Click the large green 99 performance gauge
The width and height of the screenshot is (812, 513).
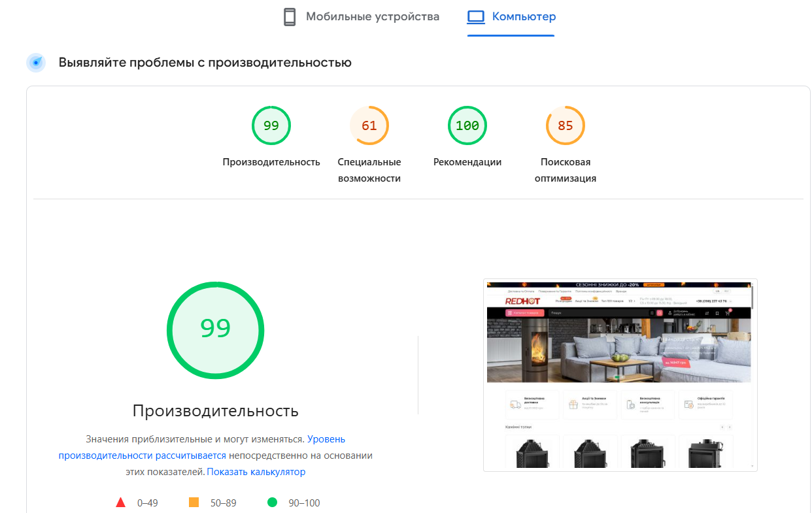pyautogui.click(x=216, y=330)
